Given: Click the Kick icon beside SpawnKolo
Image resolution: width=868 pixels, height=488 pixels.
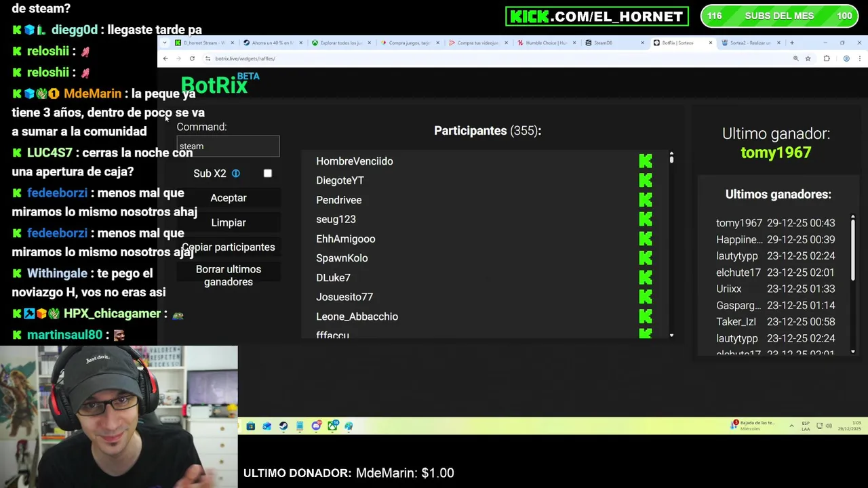Looking at the screenshot, I should [x=646, y=258].
